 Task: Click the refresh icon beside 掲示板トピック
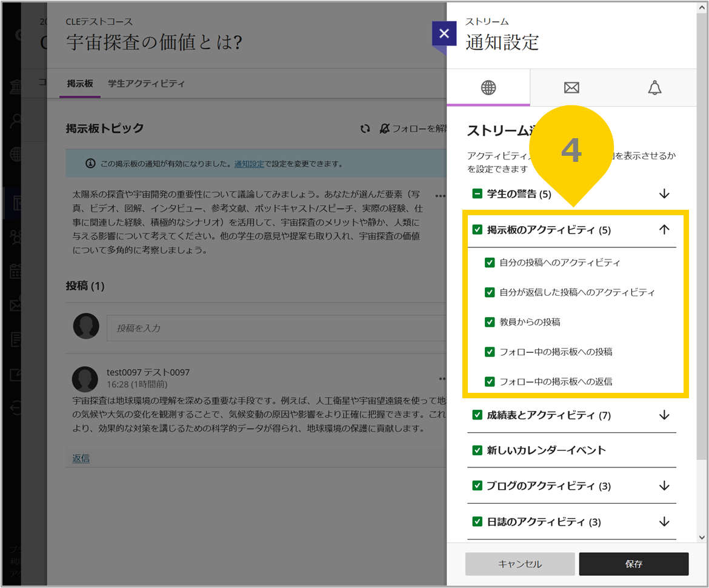(x=365, y=129)
